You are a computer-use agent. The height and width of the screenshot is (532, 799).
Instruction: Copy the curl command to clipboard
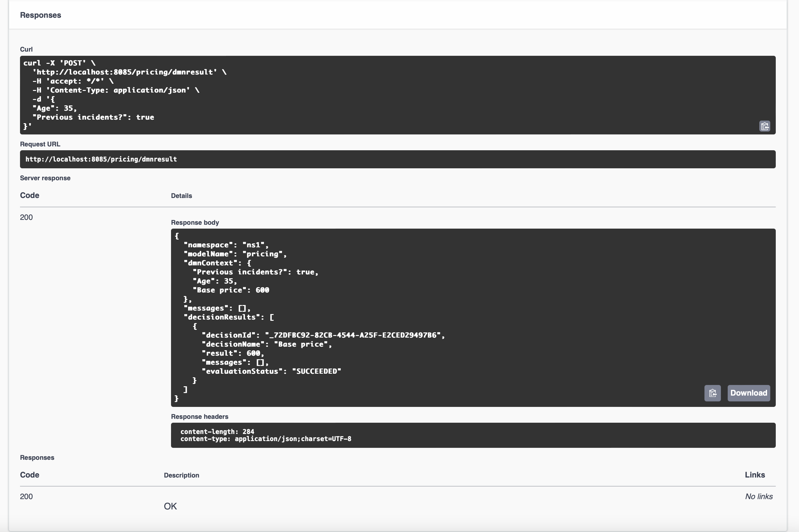[x=764, y=126]
